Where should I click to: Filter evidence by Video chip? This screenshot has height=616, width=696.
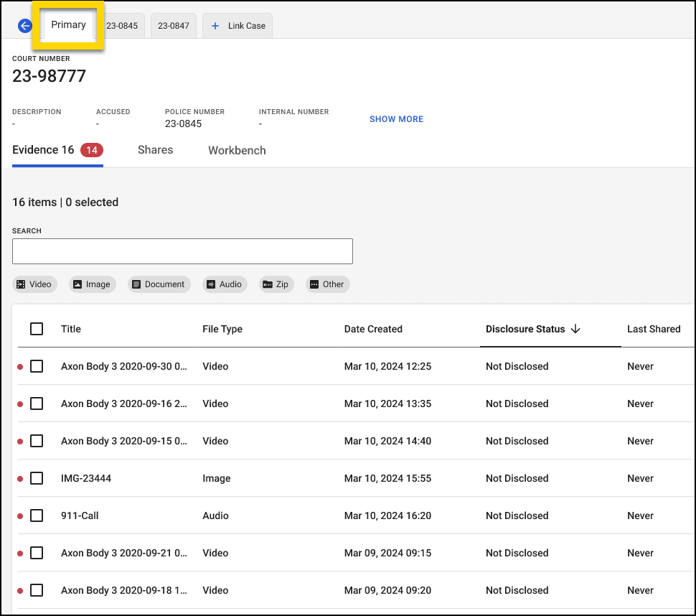click(x=34, y=284)
